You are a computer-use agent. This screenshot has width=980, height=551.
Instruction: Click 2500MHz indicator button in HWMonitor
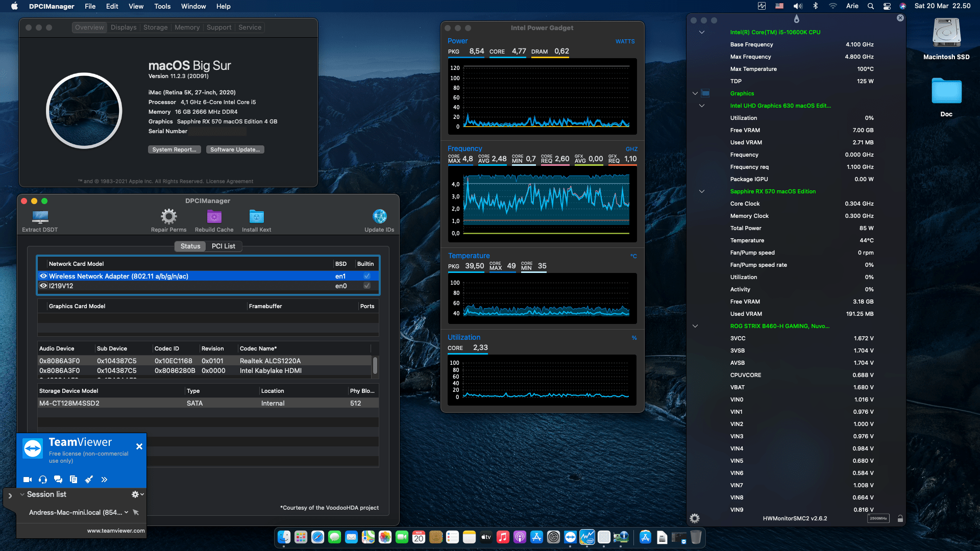click(878, 518)
